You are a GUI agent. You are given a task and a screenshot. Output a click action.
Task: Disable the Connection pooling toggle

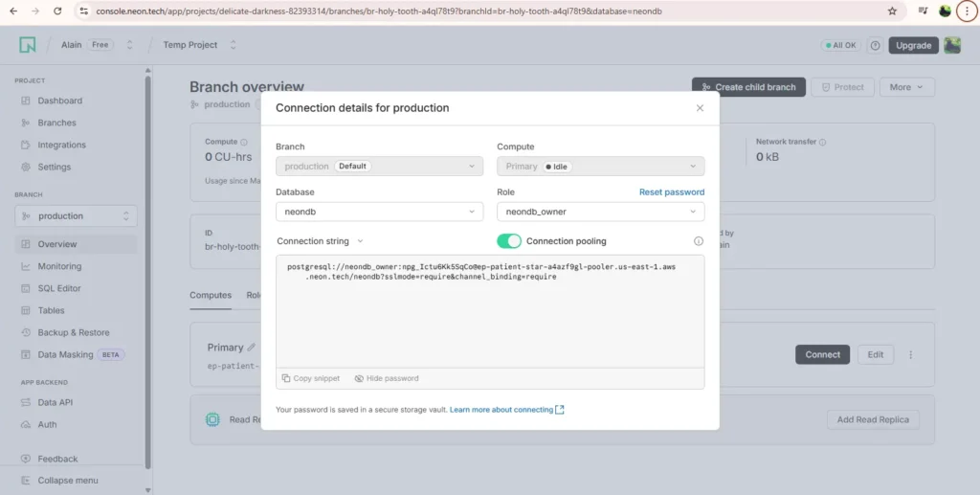(509, 241)
